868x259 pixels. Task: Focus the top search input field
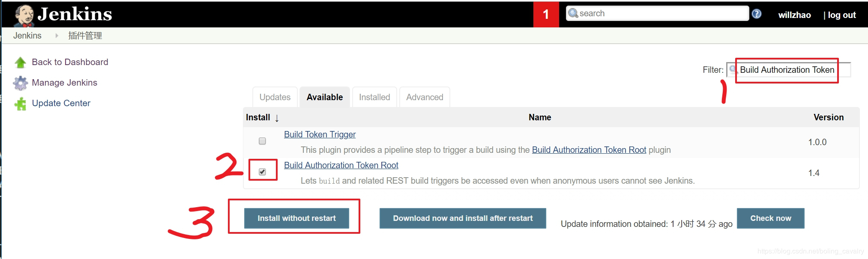point(657,13)
